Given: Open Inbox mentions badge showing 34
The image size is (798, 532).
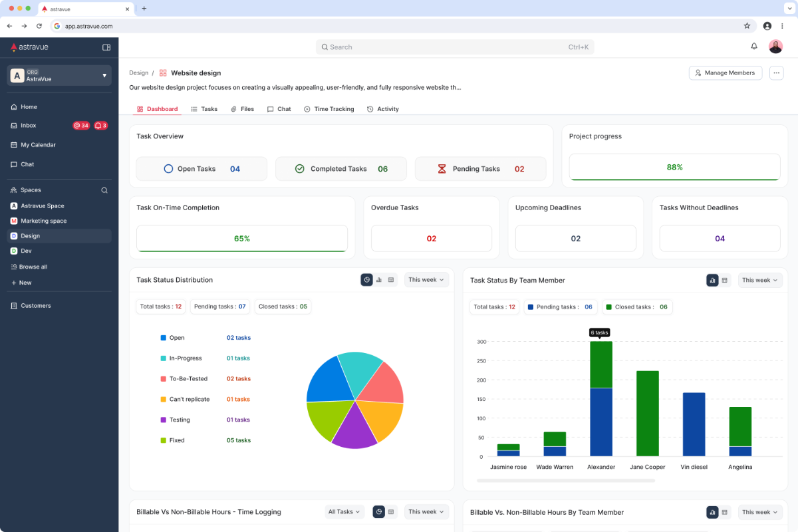Looking at the screenshot, I should coord(81,126).
